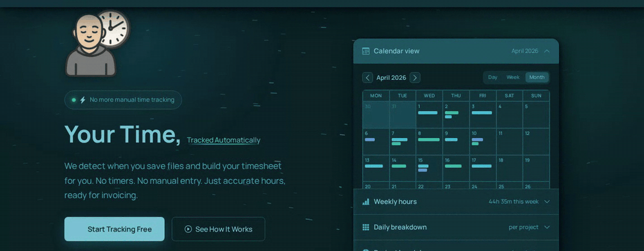Click the WED column header
Image resolution: width=644 pixels, height=251 pixels.
(x=429, y=95)
